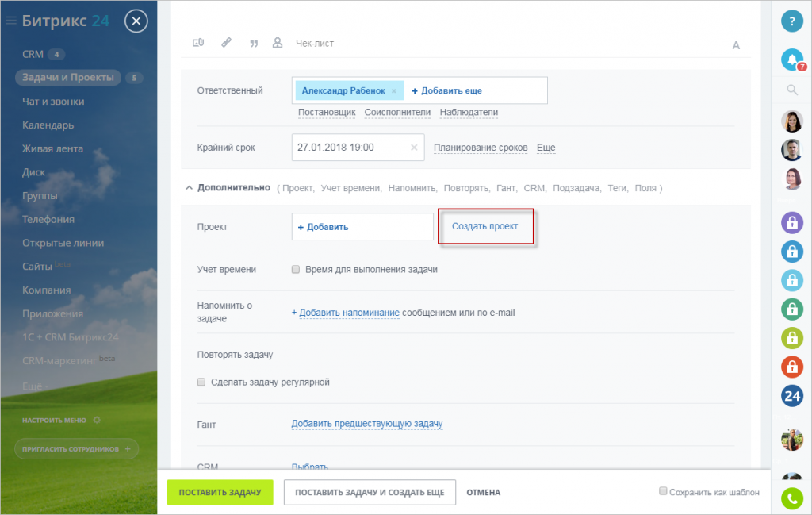Toggle text formatting panel with the A icon

point(736,45)
